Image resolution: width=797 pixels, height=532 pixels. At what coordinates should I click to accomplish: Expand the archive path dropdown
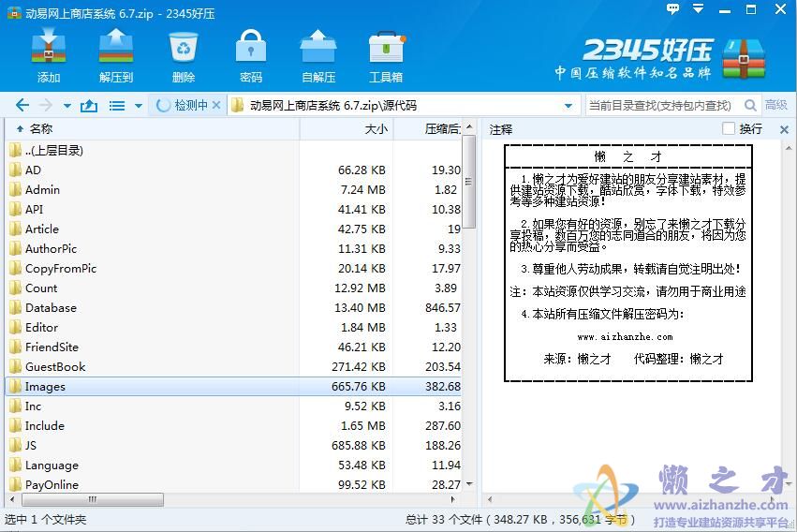[568, 106]
